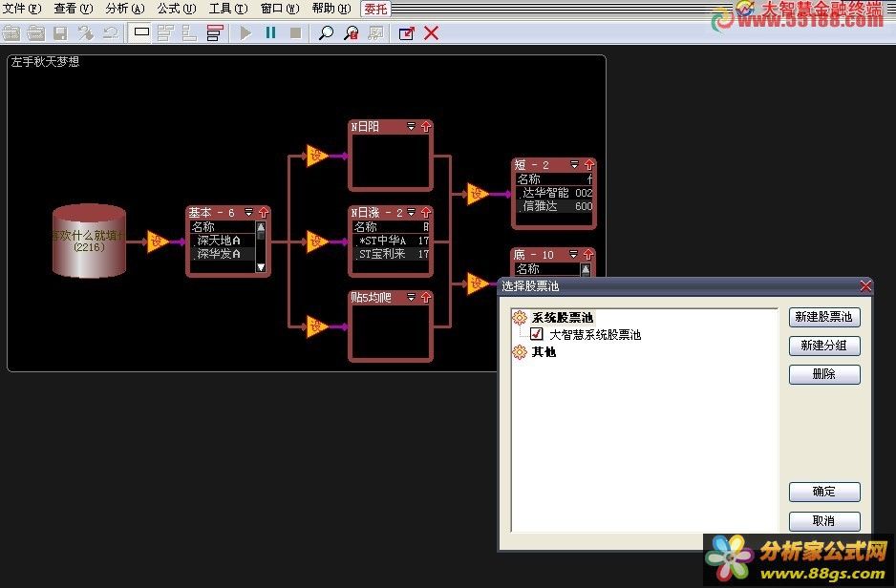The image size is (896, 588).
Task: Select the *ST中华A row in N日涨 node
Action: tap(392, 241)
